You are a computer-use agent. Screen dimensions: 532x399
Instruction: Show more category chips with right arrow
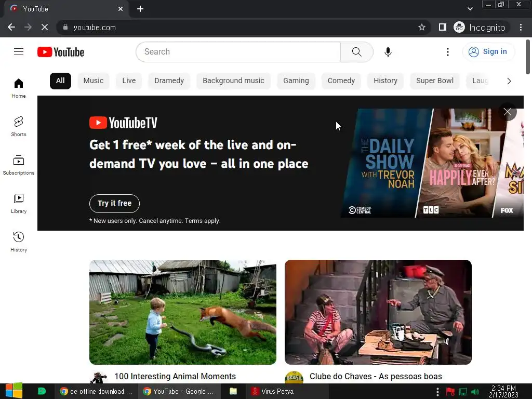point(509,81)
